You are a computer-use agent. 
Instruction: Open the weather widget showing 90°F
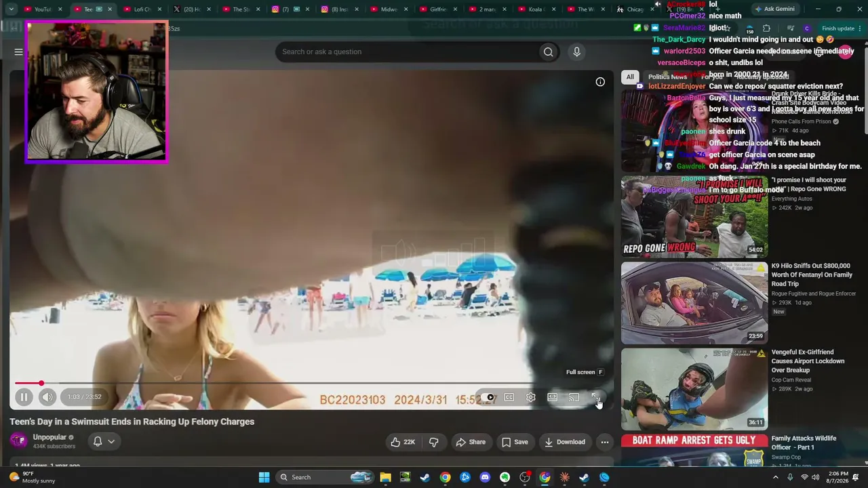tap(31, 477)
